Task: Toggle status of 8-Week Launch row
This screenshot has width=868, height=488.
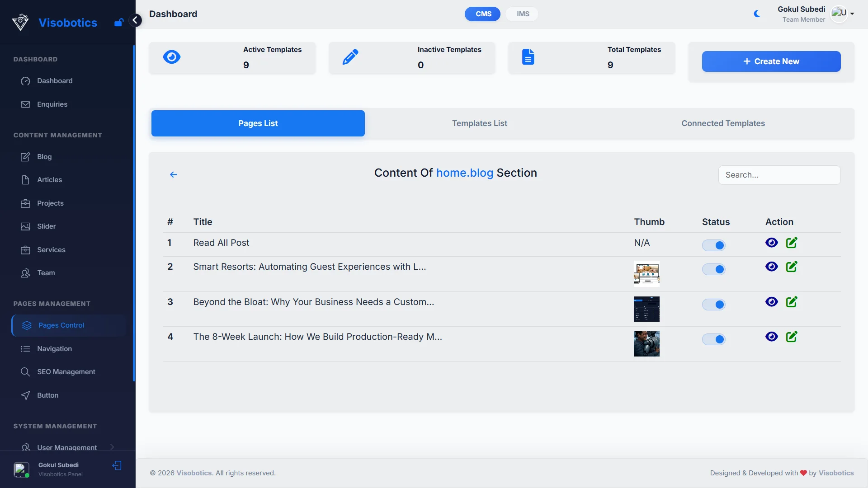Action: point(714,339)
